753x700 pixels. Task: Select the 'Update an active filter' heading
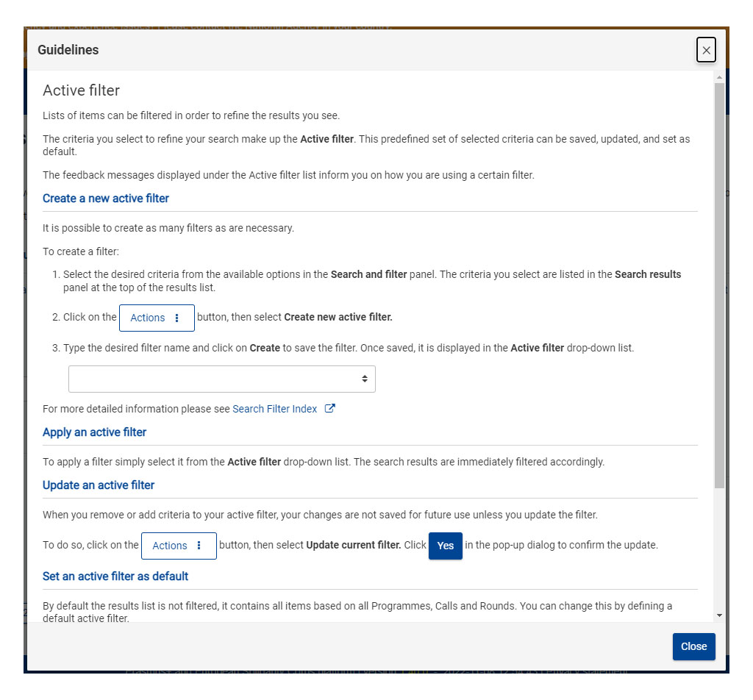99,485
